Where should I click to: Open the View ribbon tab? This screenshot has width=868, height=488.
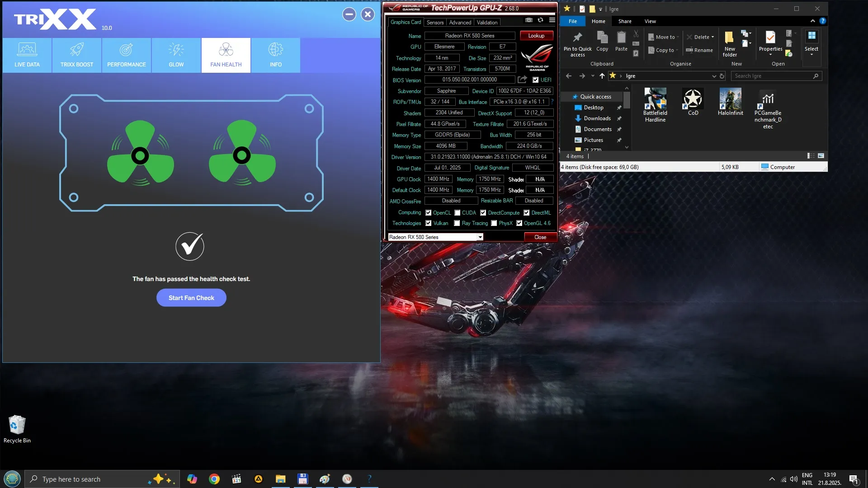[650, 21]
